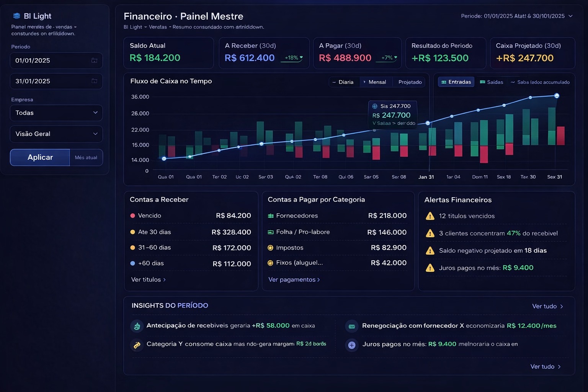Viewport: 588px width, 392px height.
Task: Click plus icon beside Juros pagos insight
Action: tap(352, 345)
